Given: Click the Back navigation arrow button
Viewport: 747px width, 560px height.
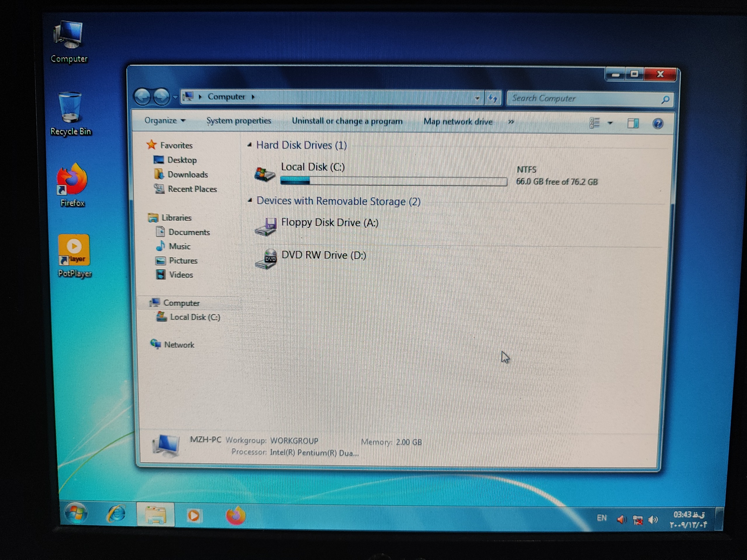Looking at the screenshot, I should [x=142, y=97].
